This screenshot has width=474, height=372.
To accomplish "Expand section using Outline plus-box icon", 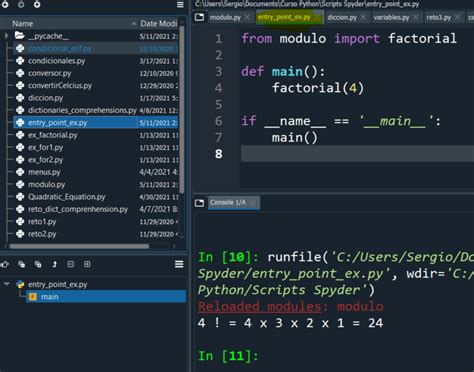I will [87, 264].
